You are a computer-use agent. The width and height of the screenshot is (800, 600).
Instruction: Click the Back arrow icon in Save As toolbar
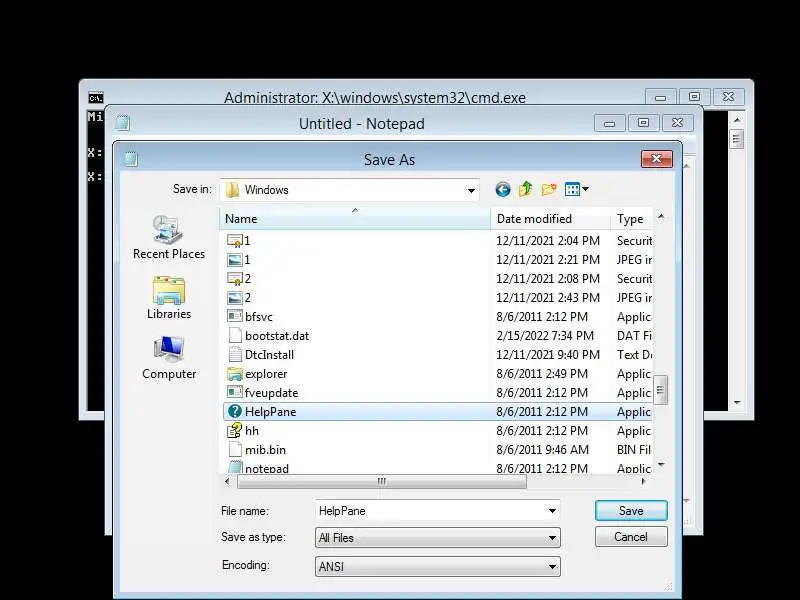pyautogui.click(x=503, y=190)
